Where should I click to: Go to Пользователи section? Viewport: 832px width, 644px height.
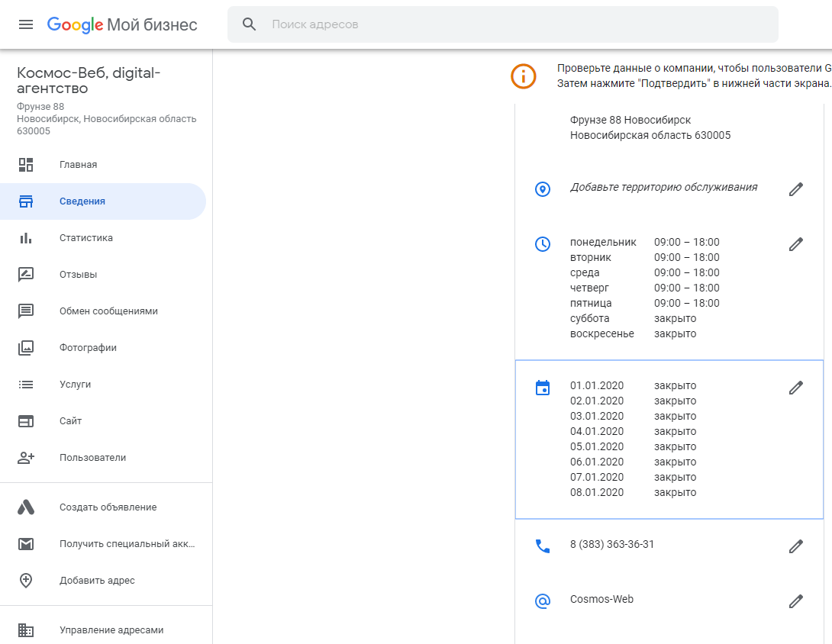(x=103, y=457)
